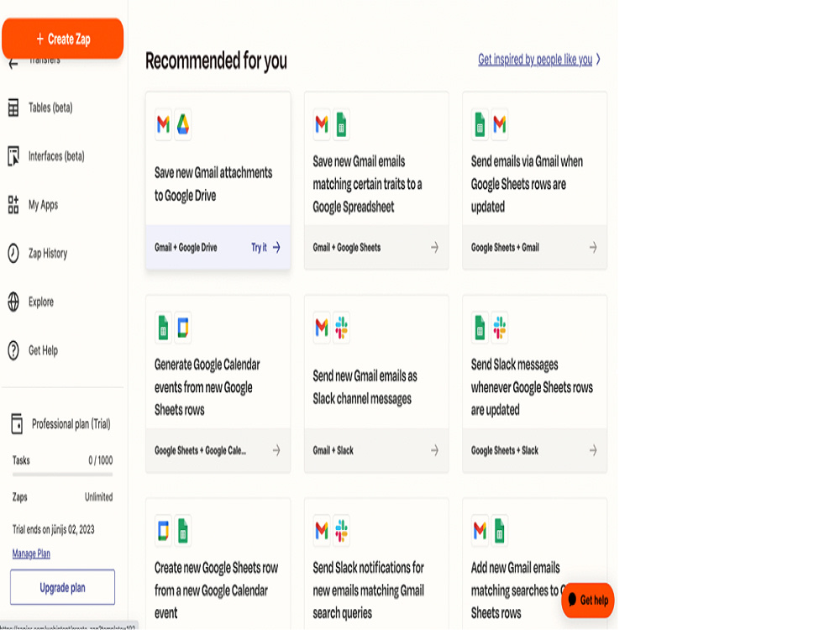Click the arrow on the Google Sheets + Gmail card
Screen dimensions: 840x630
[x=593, y=247]
